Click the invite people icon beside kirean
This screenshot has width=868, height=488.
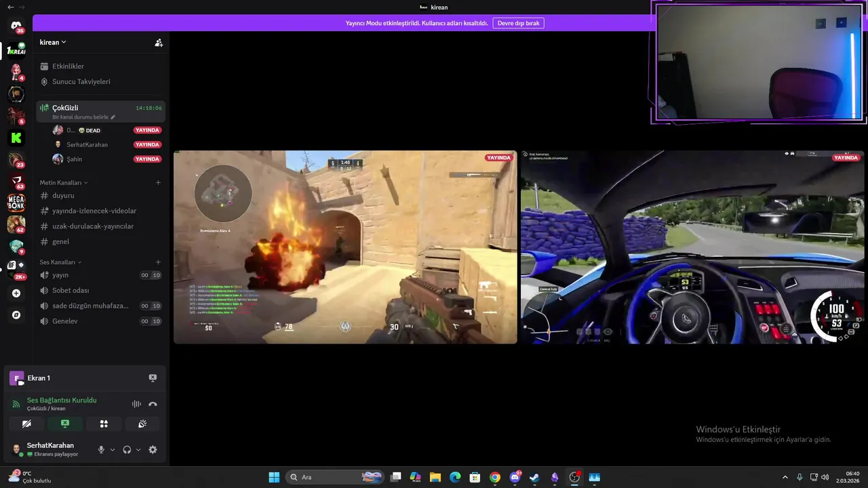coord(159,43)
